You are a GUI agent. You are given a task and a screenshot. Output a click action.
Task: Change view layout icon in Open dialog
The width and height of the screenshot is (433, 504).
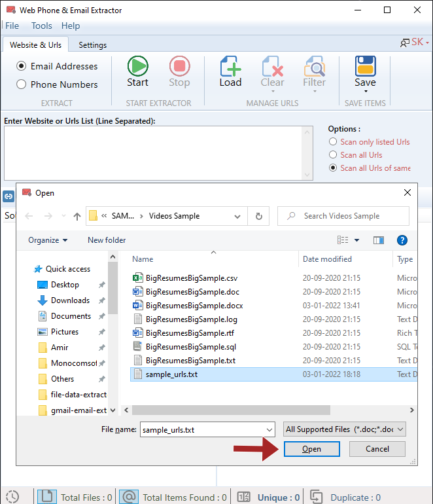point(343,240)
